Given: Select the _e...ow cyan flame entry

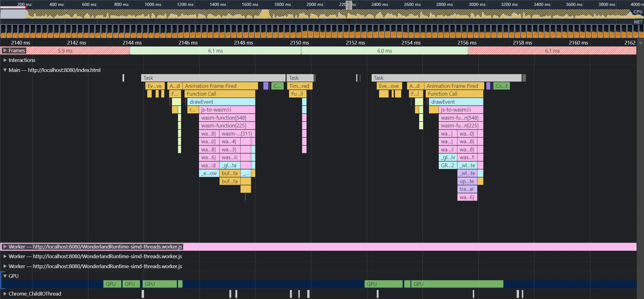Looking at the screenshot, I should [209, 173].
